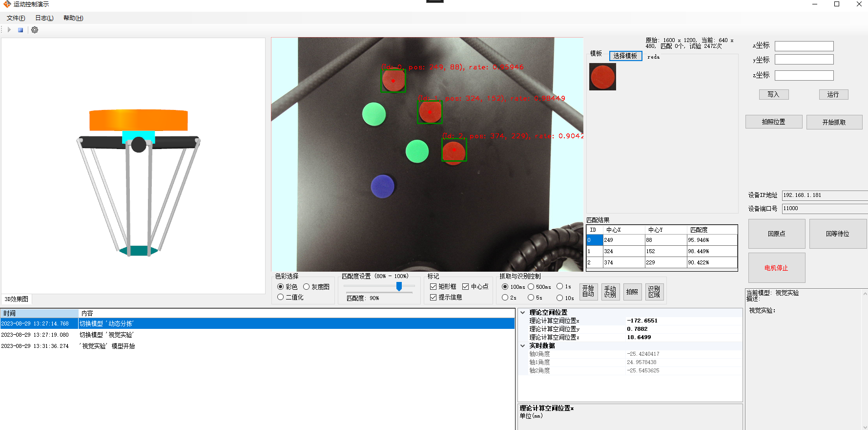The width and height of the screenshot is (868, 430).
Task: Click the x坐标 input field
Action: click(804, 46)
